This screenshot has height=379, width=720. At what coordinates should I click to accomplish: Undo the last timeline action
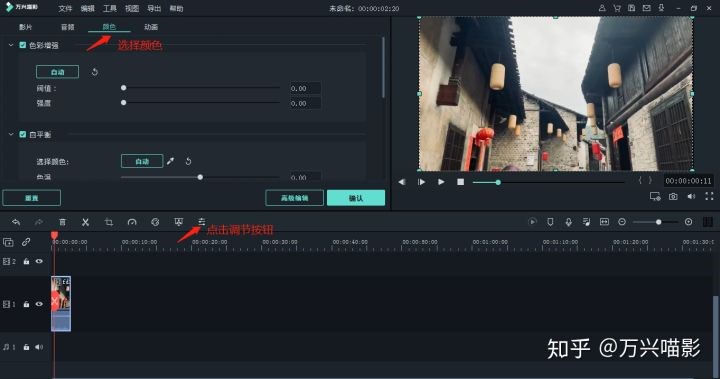point(16,222)
